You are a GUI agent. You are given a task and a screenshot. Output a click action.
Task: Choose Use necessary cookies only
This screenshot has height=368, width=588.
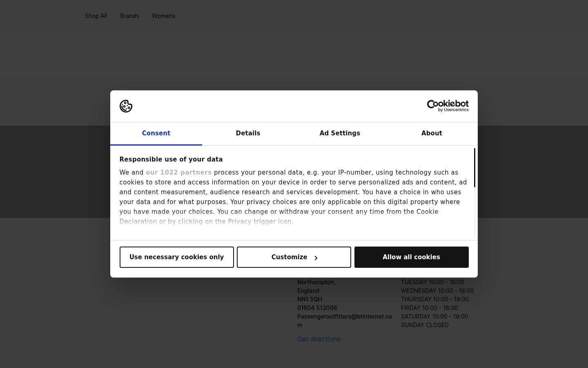tap(177, 257)
